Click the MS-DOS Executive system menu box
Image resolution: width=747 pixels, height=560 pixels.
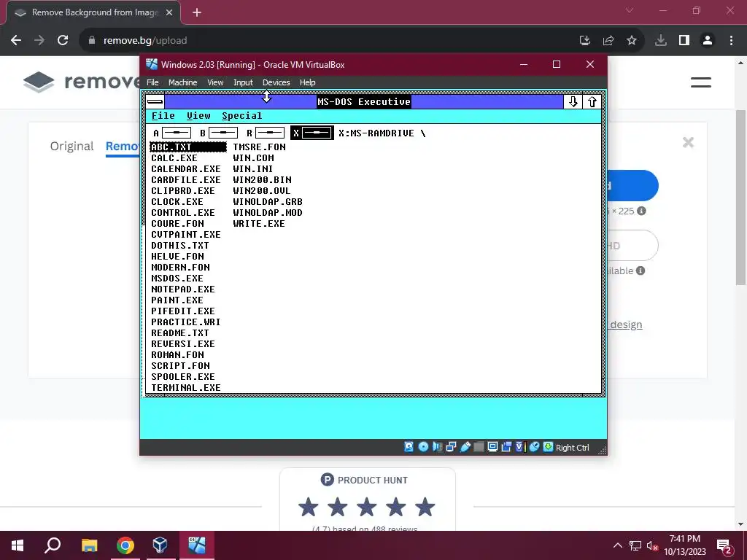pyautogui.click(x=155, y=101)
